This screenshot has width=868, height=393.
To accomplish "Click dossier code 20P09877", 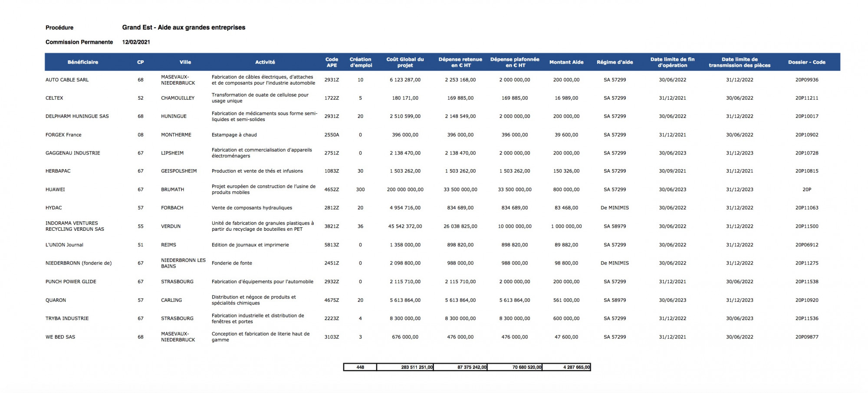I will (x=807, y=337).
